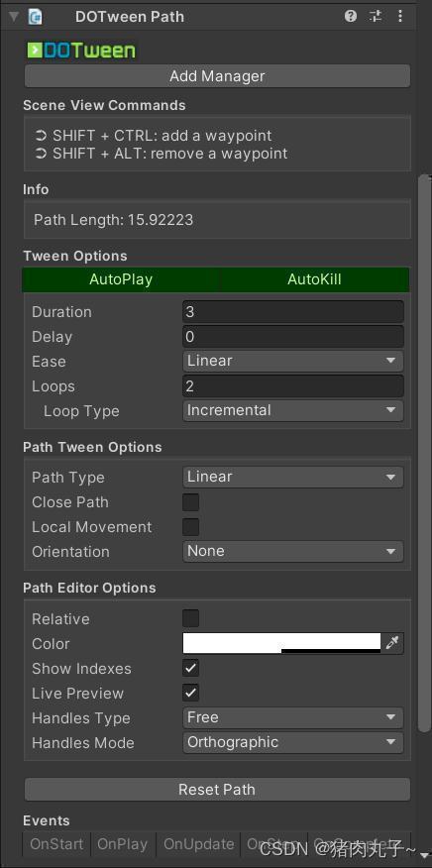This screenshot has width=432, height=868.
Task: Click the Reset Path button
Action: point(217,790)
